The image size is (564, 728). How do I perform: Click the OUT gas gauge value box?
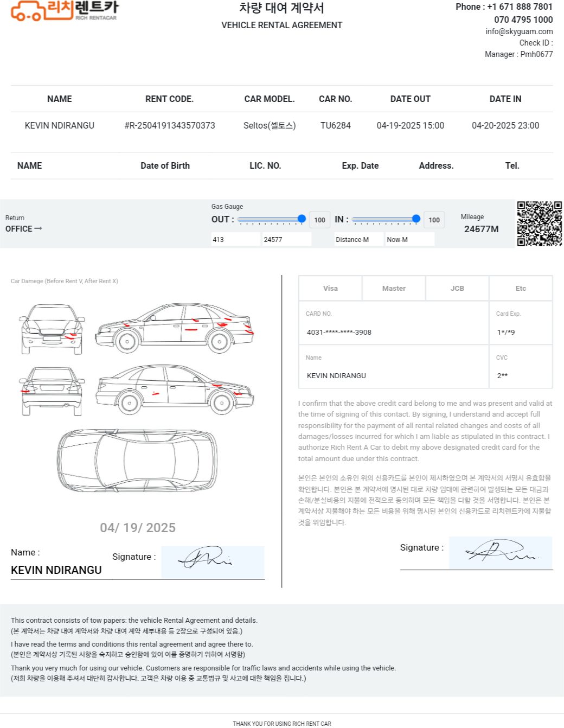319,220
